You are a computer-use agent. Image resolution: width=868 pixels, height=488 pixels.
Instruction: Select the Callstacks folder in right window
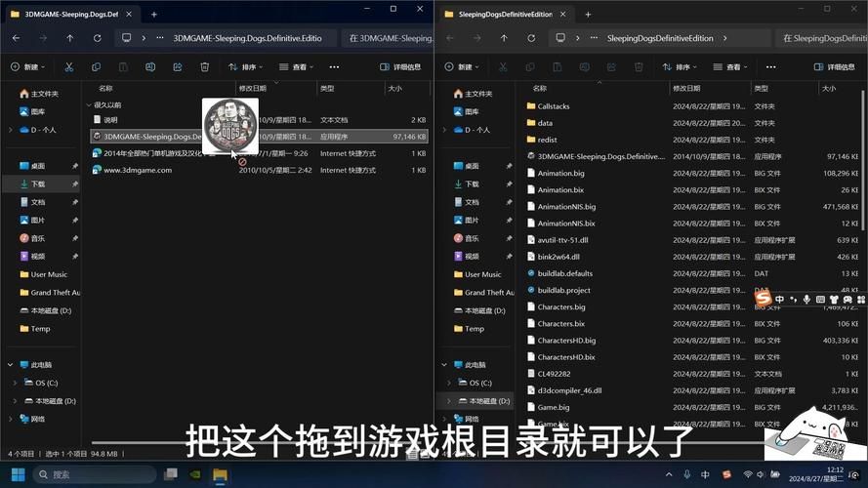pos(553,106)
